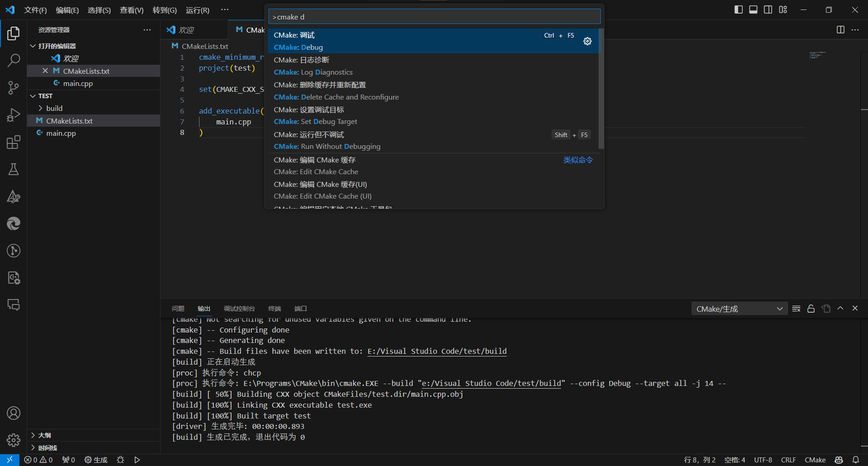The height and width of the screenshot is (466, 868).
Task: Open the Search view in activity bar
Action: (x=14, y=60)
